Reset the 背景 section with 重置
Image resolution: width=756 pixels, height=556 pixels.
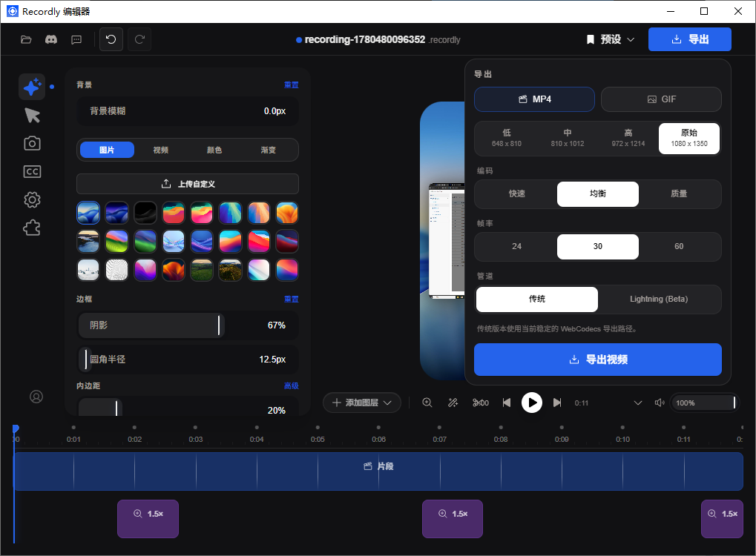pos(292,85)
